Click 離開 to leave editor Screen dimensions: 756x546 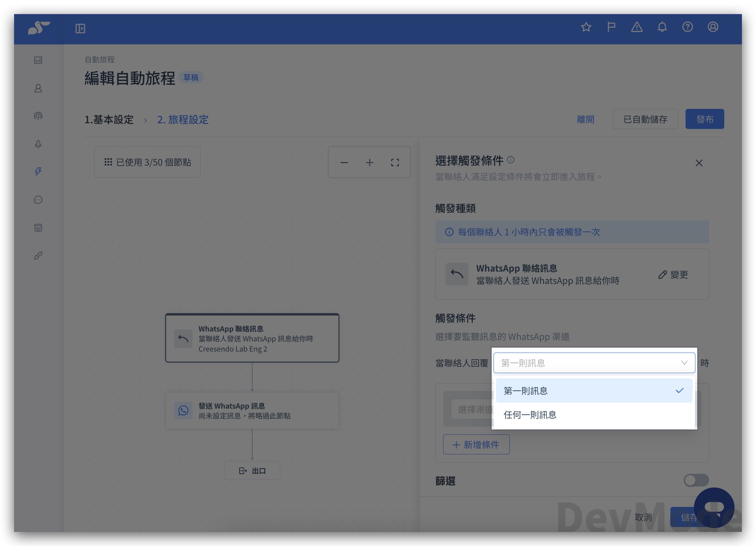pyautogui.click(x=585, y=119)
